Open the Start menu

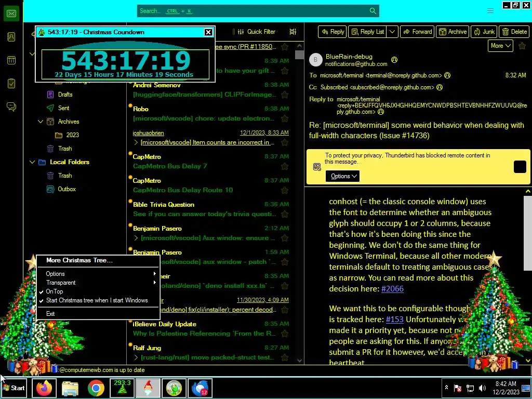pyautogui.click(x=14, y=388)
